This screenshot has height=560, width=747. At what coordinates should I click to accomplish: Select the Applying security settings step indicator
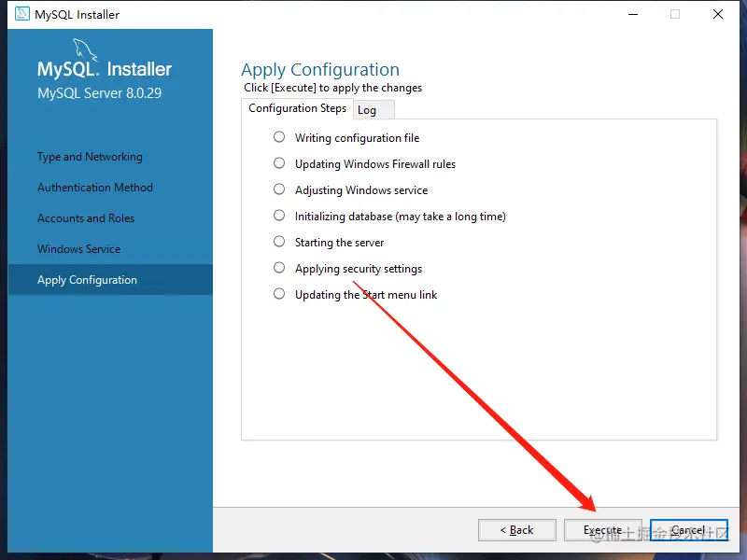click(279, 268)
